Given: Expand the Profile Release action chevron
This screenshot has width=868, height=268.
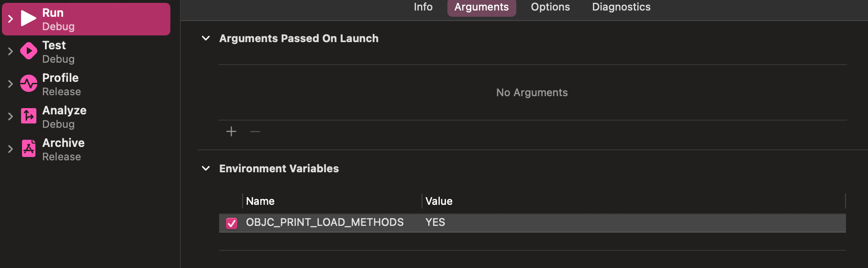Looking at the screenshot, I should click(x=11, y=84).
